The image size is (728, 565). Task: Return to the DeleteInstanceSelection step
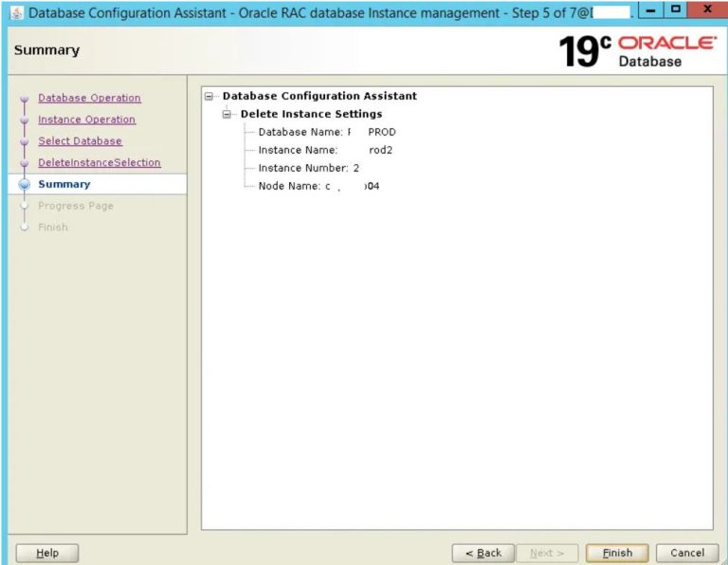click(x=99, y=163)
